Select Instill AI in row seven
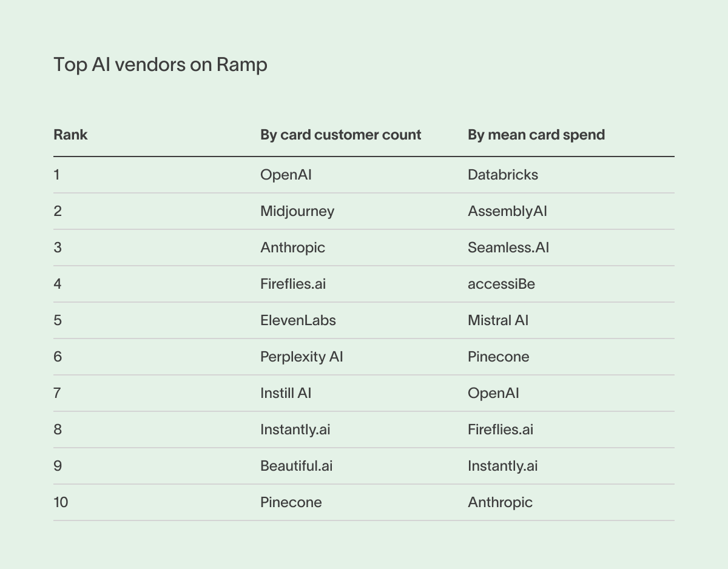 pyautogui.click(x=286, y=393)
